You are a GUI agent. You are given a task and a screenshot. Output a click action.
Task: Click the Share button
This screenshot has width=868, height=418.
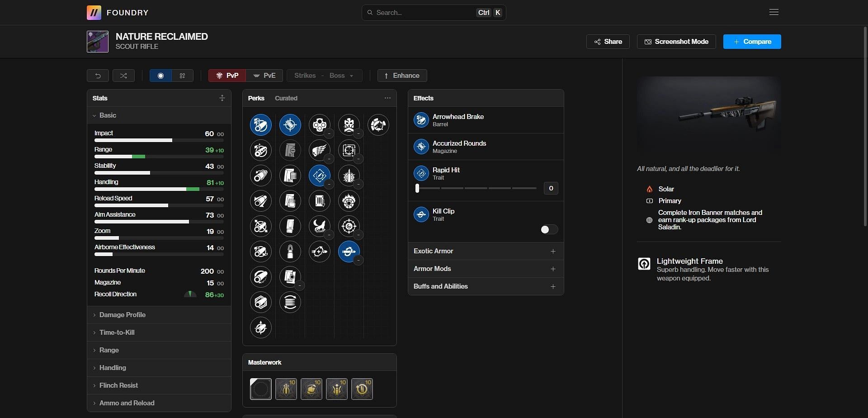click(x=608, y=42)
